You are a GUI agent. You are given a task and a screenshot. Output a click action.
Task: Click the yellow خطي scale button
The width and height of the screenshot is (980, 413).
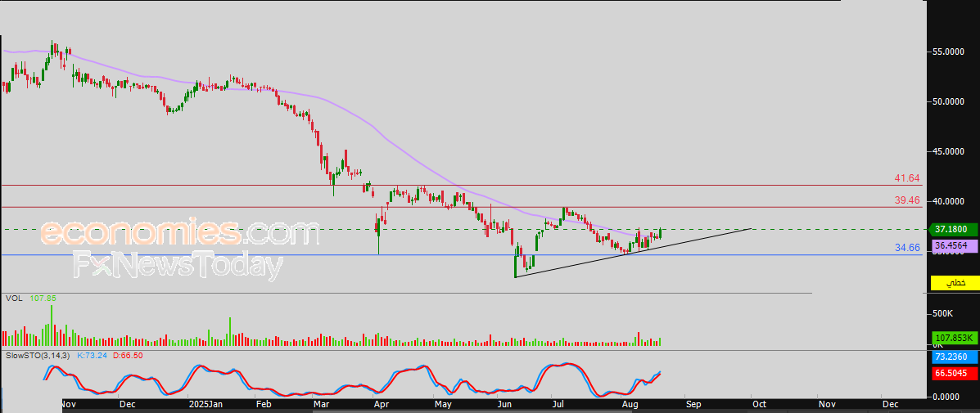[x=955, y=283]
